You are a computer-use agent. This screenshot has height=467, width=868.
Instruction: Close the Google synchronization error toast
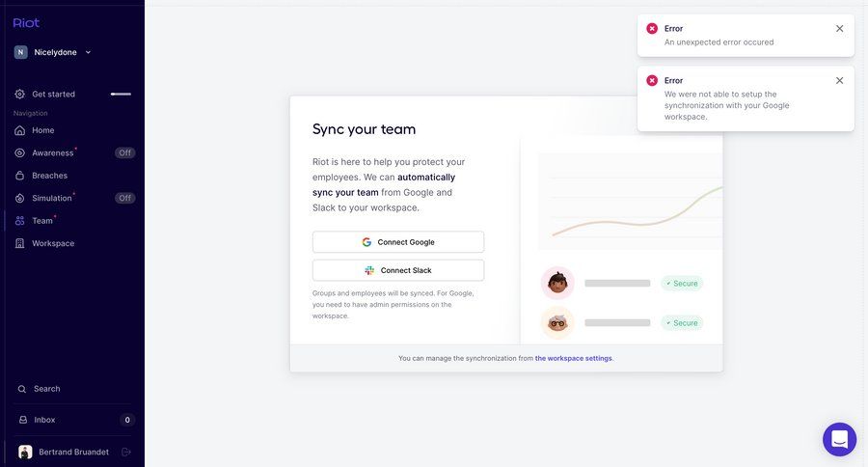839,81
